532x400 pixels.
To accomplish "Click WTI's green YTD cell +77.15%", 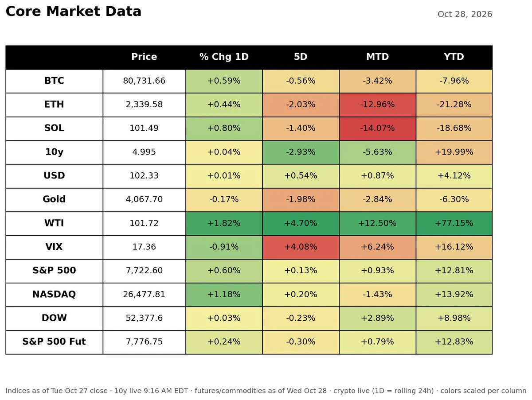I will [454, 224].
